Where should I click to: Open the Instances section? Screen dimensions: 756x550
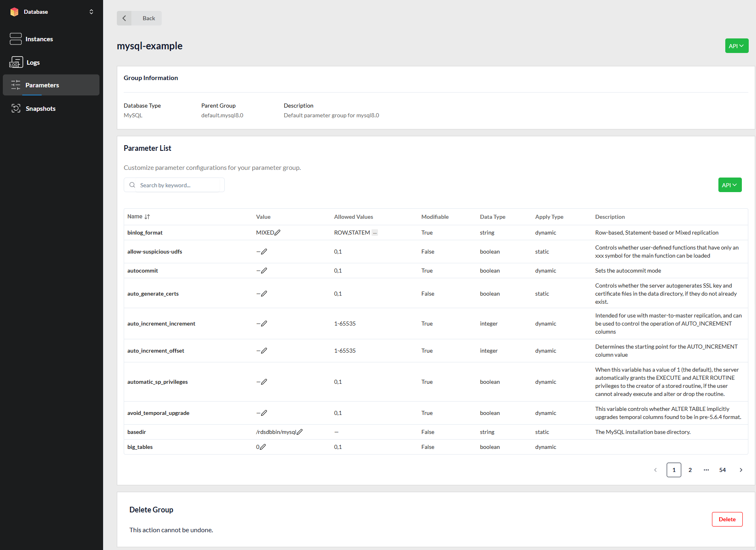39,39
